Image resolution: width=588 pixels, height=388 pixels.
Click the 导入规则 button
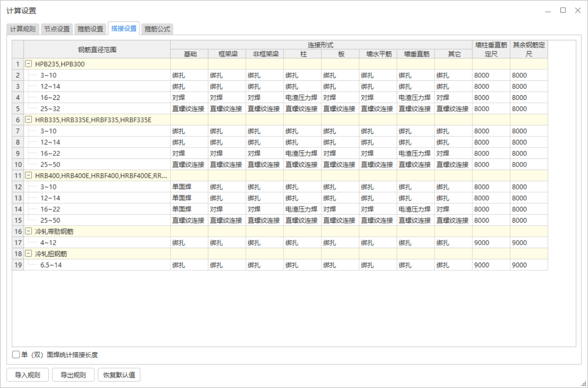[28, 375]
